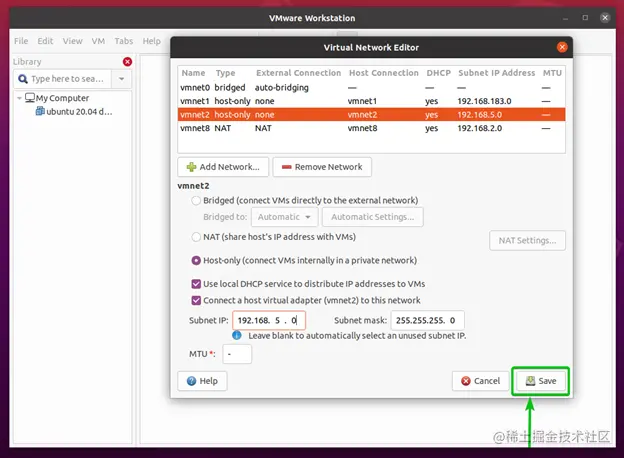Click the 192.168.2.0 subnet cell
Image resolution: width=624 pixels, height=458 pixels.
[480, 128]
